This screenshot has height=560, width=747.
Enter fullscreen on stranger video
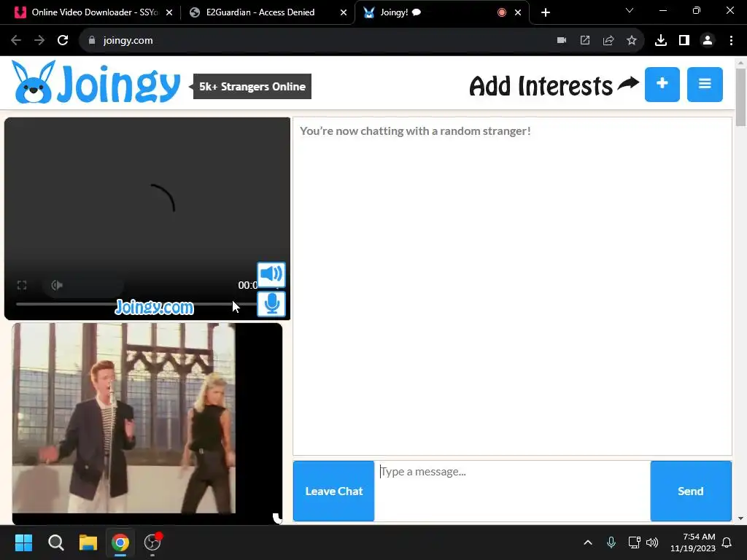[22, 285]
